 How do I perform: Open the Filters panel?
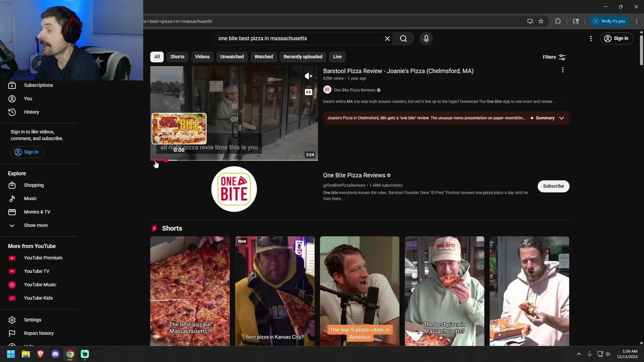tap(554, 57)
